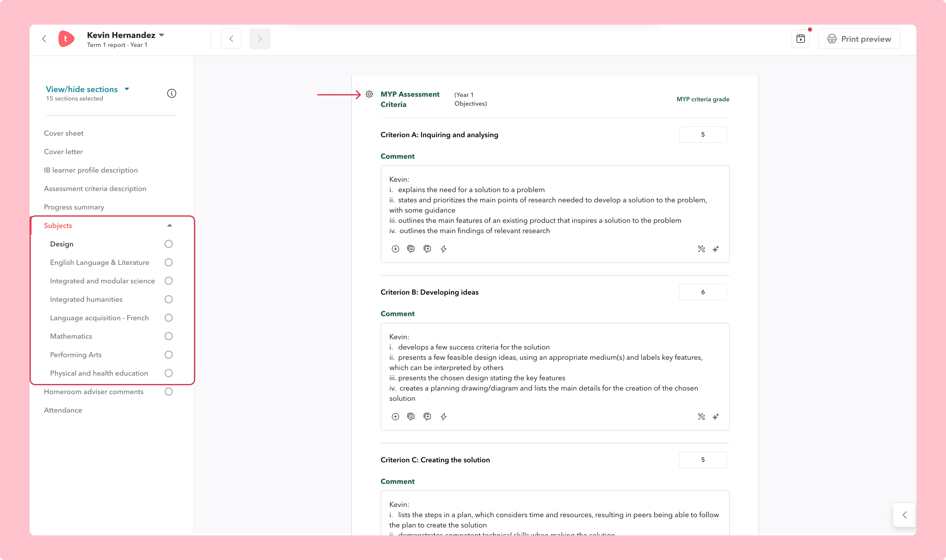Select Physical and health education subject
946x560 pixels.
tap(99, 373)
